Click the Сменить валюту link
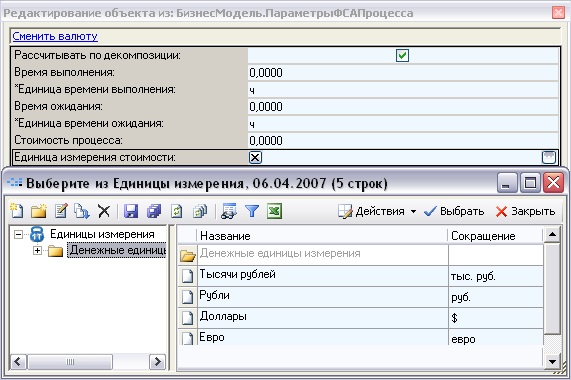 coord(55,36)
